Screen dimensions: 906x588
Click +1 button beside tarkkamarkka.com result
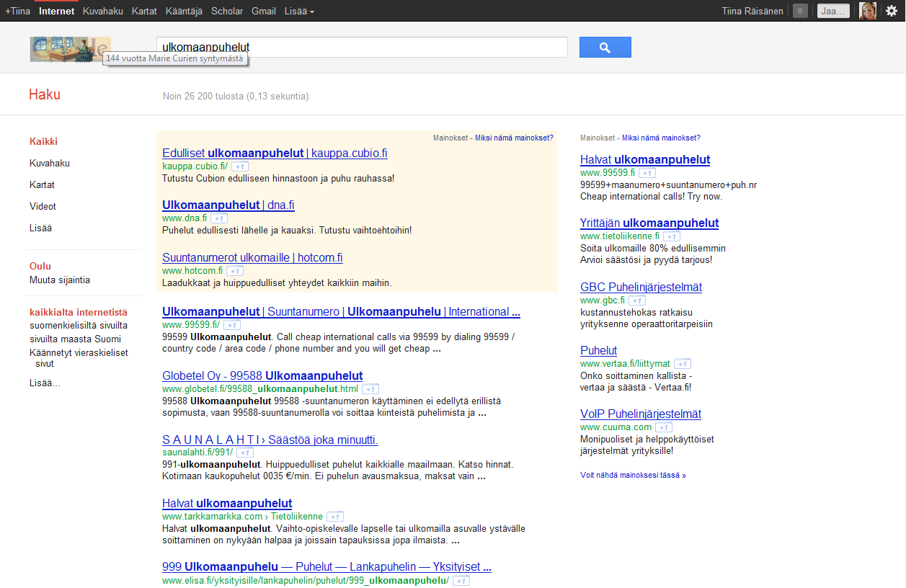(x=335, y=517)
